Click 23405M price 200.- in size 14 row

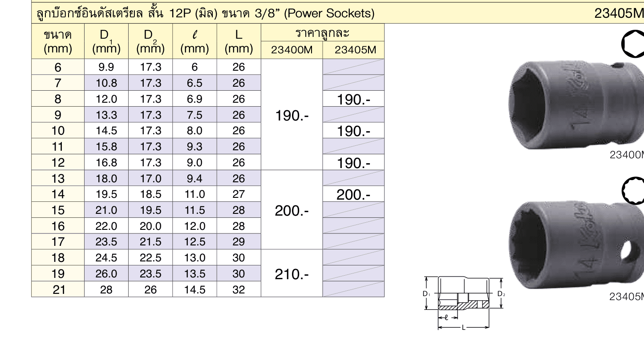click(353, 195)
